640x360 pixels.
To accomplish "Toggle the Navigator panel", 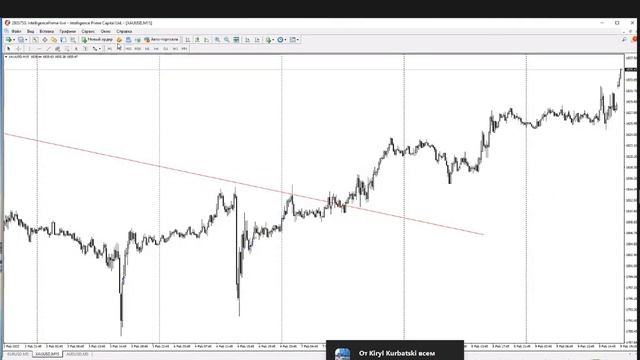I will [53, 40].
